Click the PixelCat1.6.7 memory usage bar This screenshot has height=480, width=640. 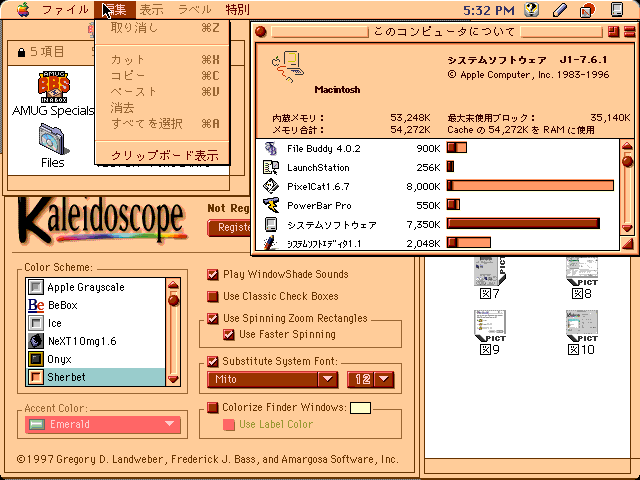[530, 186]
